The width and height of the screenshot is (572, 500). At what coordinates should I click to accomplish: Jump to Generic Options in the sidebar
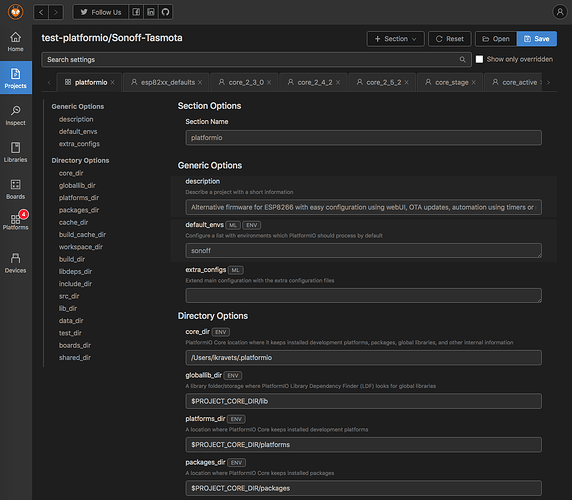tap(78, 106)
